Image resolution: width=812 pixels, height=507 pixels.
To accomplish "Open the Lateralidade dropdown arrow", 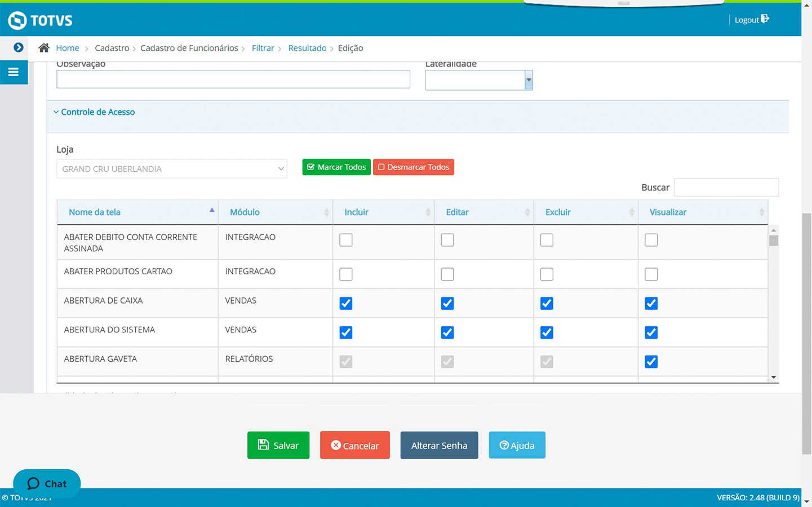I will [x=529, y=80].
